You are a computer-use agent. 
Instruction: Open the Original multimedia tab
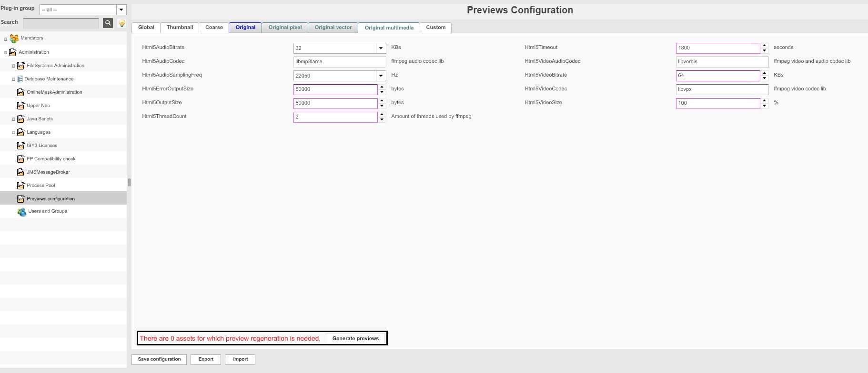coord(389,28)
